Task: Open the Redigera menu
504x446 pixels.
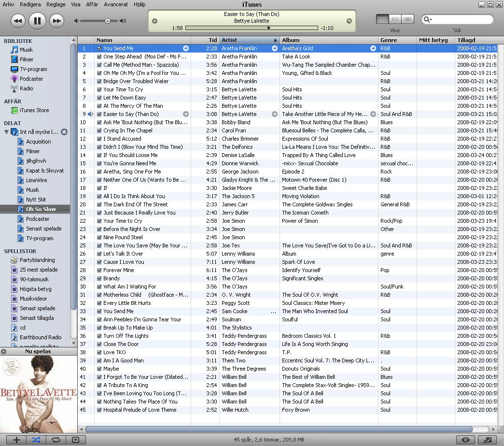Action: [30, 4]
